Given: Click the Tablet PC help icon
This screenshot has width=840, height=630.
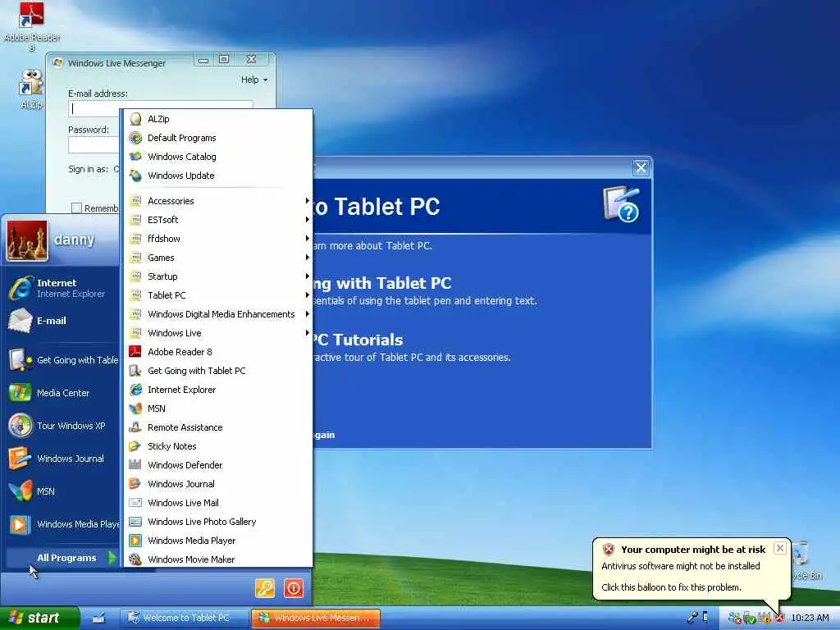Looking at the screenshot, I should (x=622, y=204).
